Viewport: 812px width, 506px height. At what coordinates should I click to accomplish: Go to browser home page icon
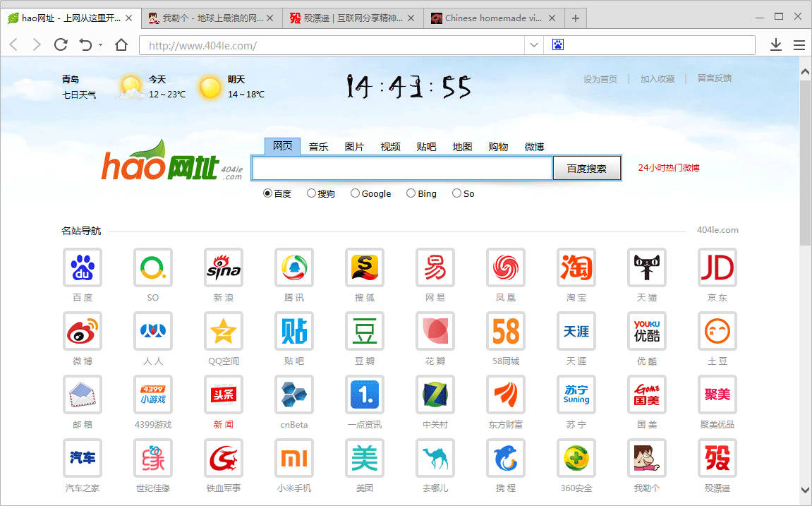click(x=121, y=45)
